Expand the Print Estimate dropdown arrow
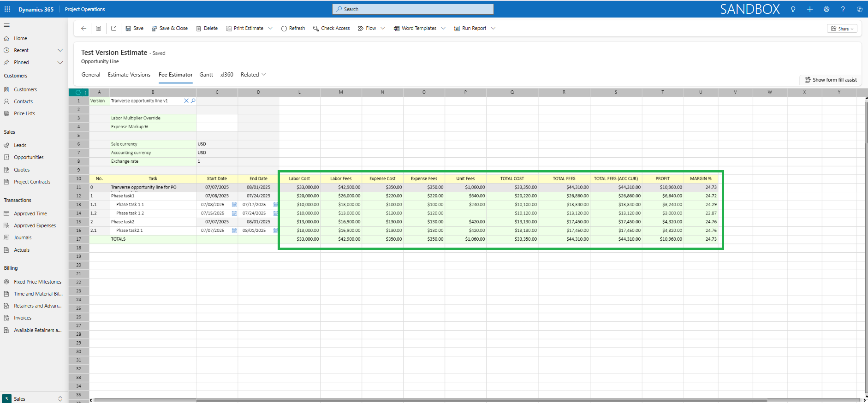Image resolution: width=868 pixels, height=403 pixels. (270, 29)
